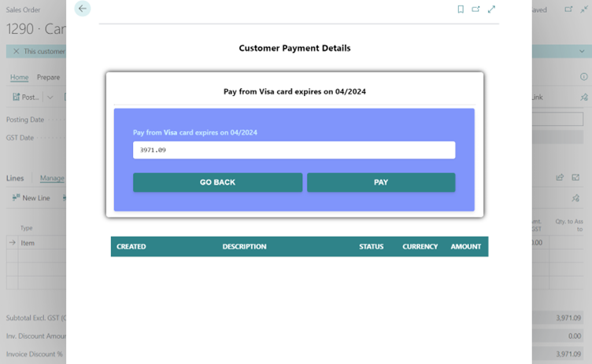Click the expand icon in Lines section

tap(575, 178)
